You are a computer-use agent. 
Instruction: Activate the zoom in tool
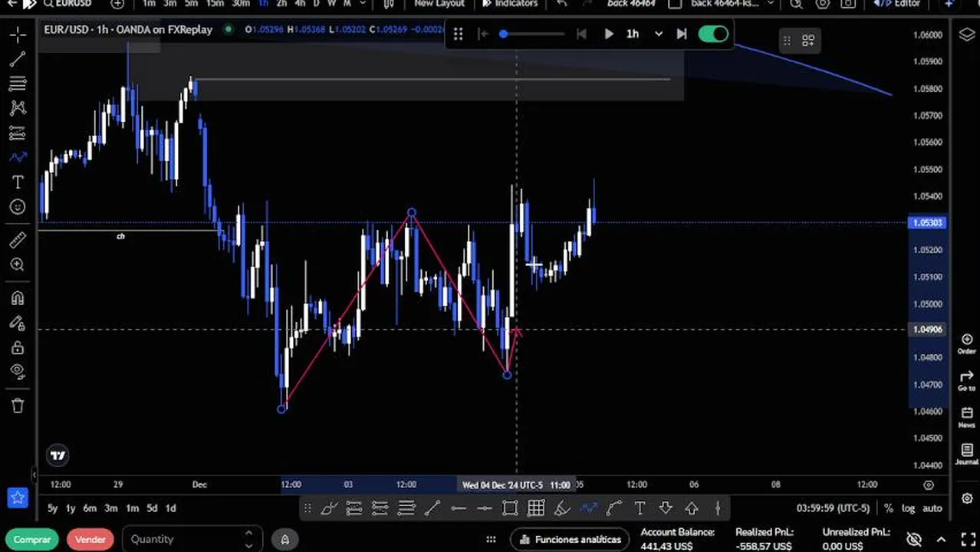coord(18,264)
